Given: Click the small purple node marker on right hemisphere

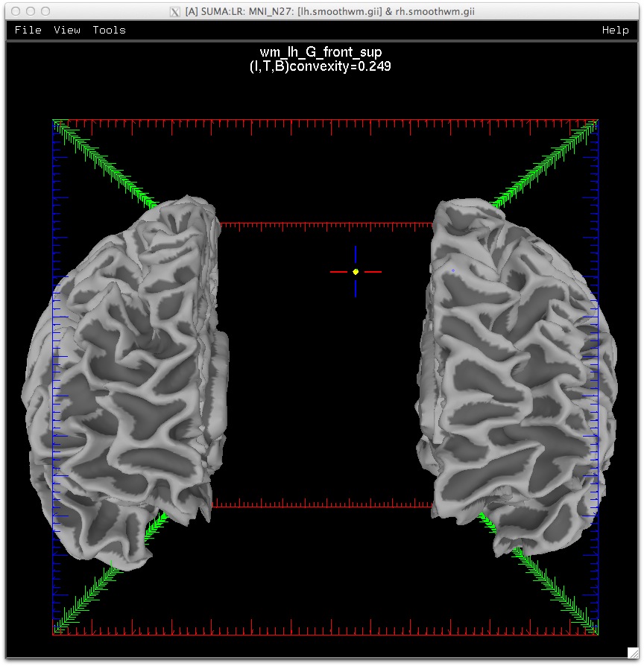Looking at the screenshot, I should pos(453,270).
